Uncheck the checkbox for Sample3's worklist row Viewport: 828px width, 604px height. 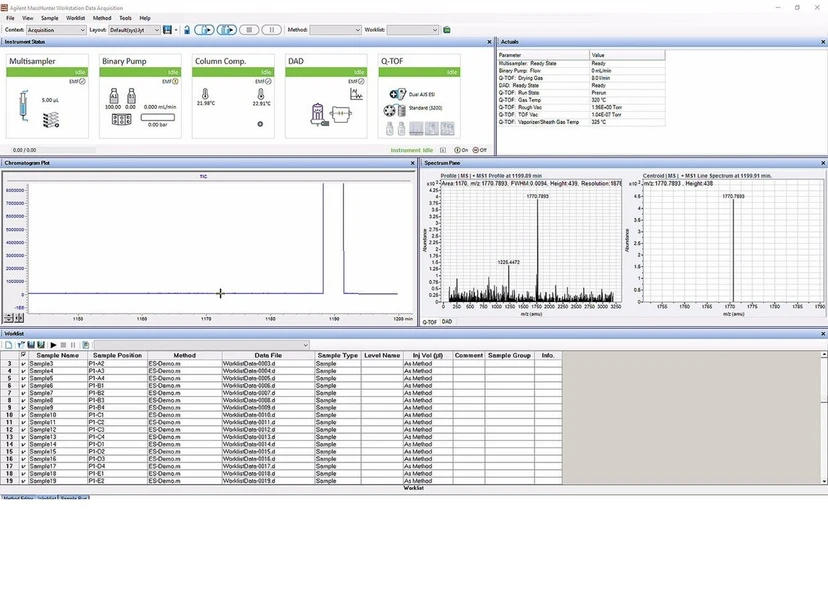[24, 363]
